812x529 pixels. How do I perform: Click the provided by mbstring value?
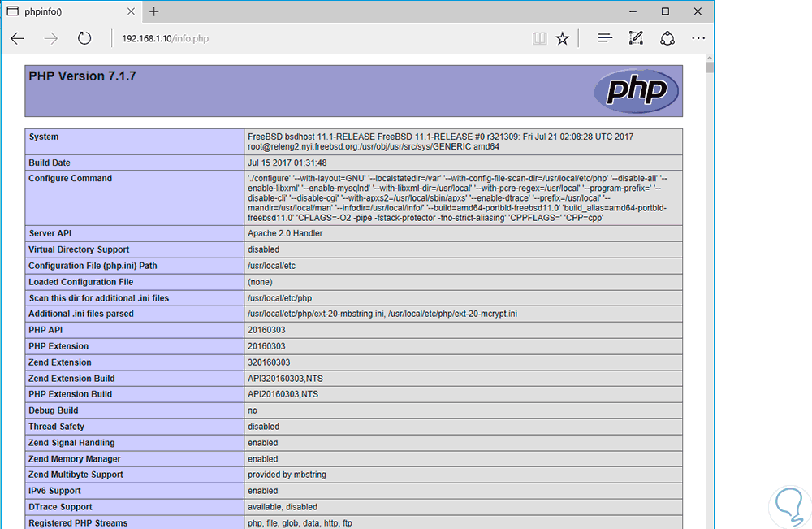[287, 475]
